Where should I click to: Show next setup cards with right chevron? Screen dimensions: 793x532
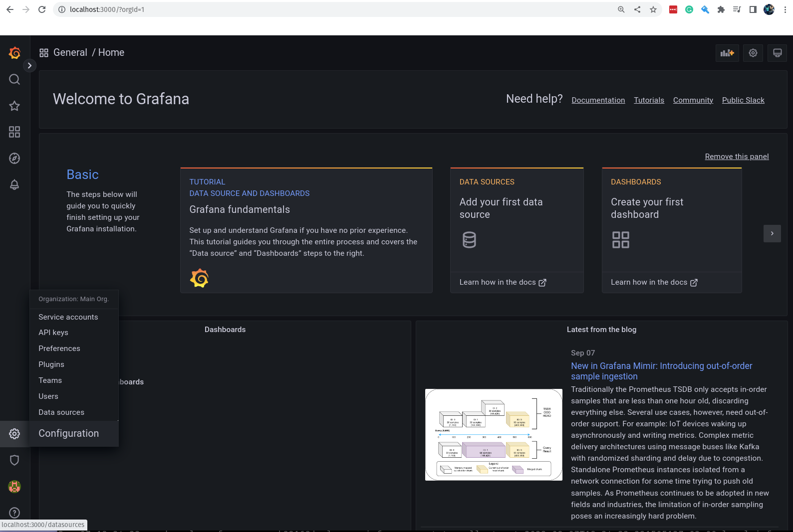point(772,233)
